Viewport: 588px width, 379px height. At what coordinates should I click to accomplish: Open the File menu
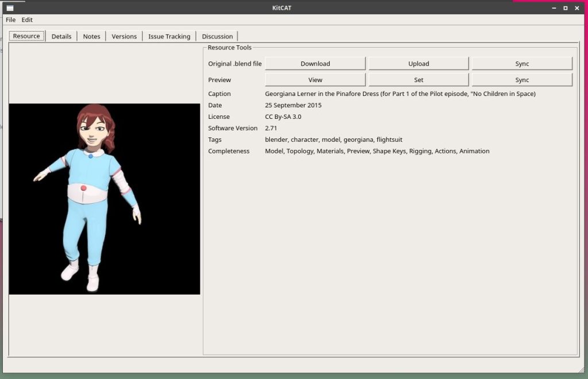point(10,20)
